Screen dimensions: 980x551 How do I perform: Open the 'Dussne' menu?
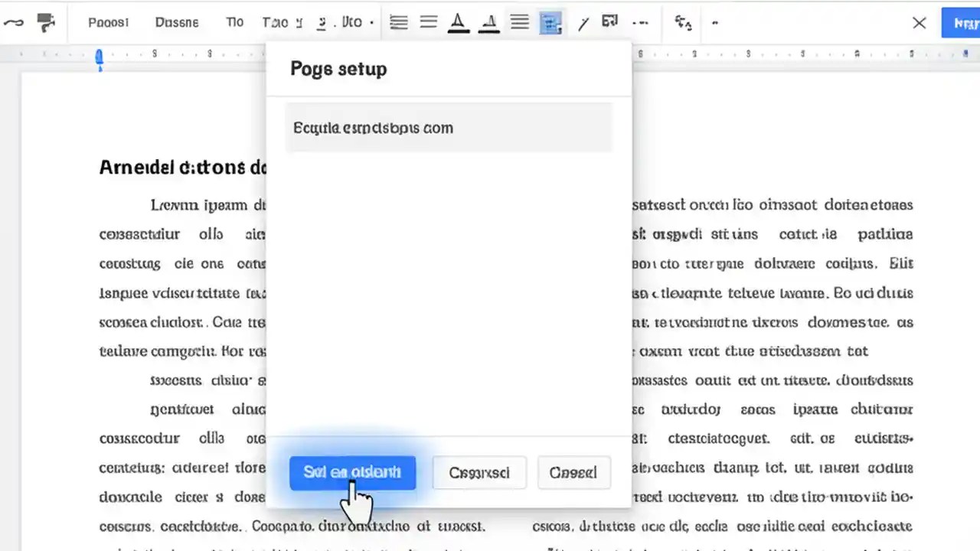click(x=177, y=22)
